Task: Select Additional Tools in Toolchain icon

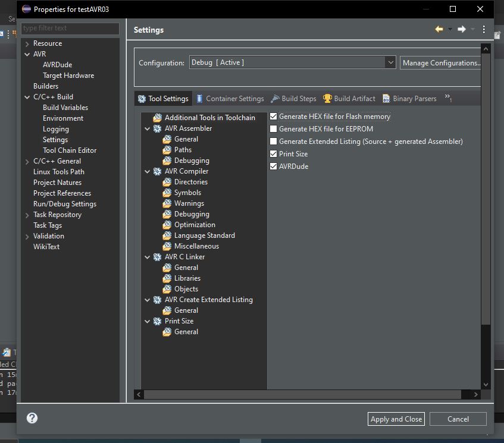Action: pos(157,118)
